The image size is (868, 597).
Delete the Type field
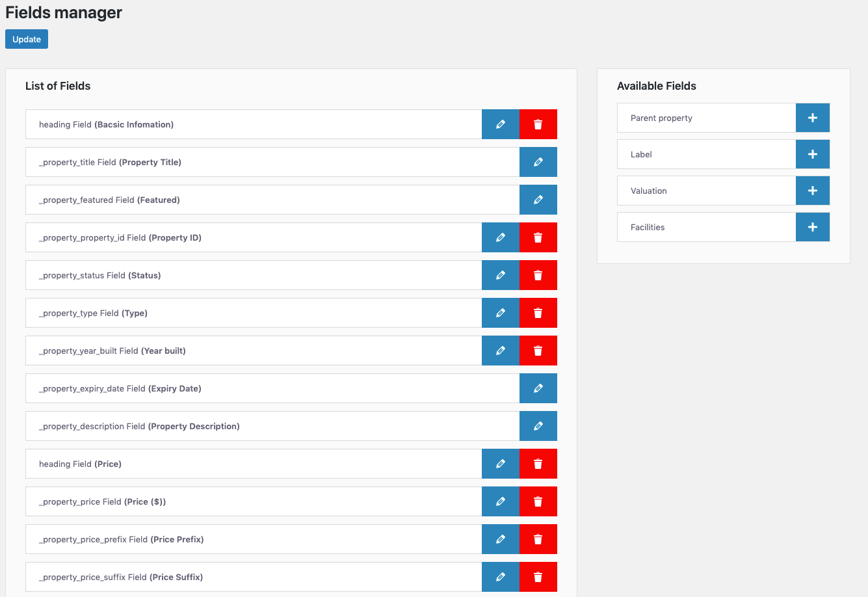pos(538,313)
